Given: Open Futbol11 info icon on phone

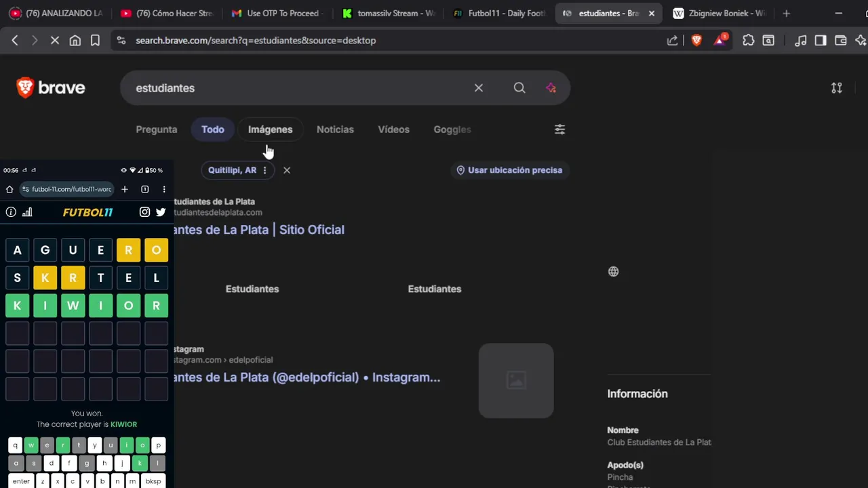Looking at the screenshot, I should (x=11, y=212).
